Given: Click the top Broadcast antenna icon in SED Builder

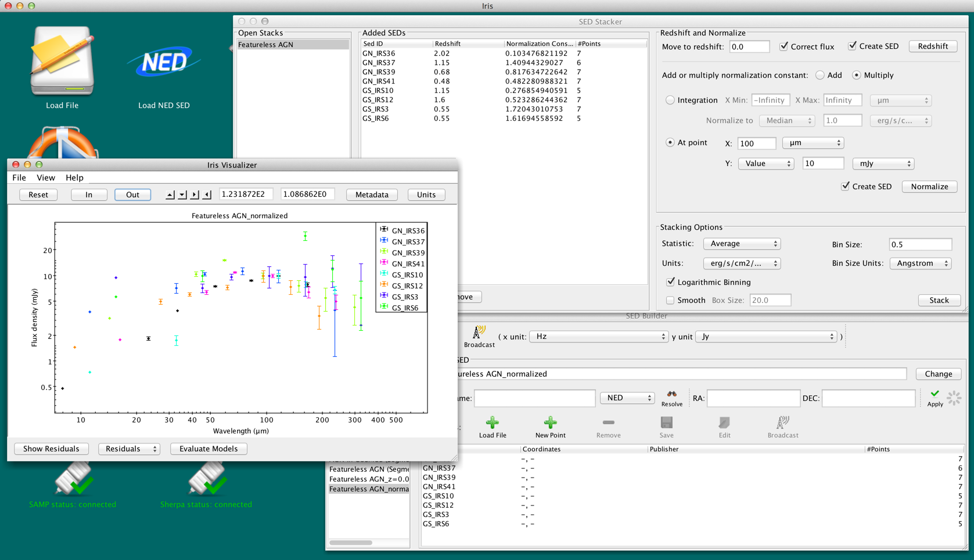Looking at the screenshot, I should (x=479, y=332).
